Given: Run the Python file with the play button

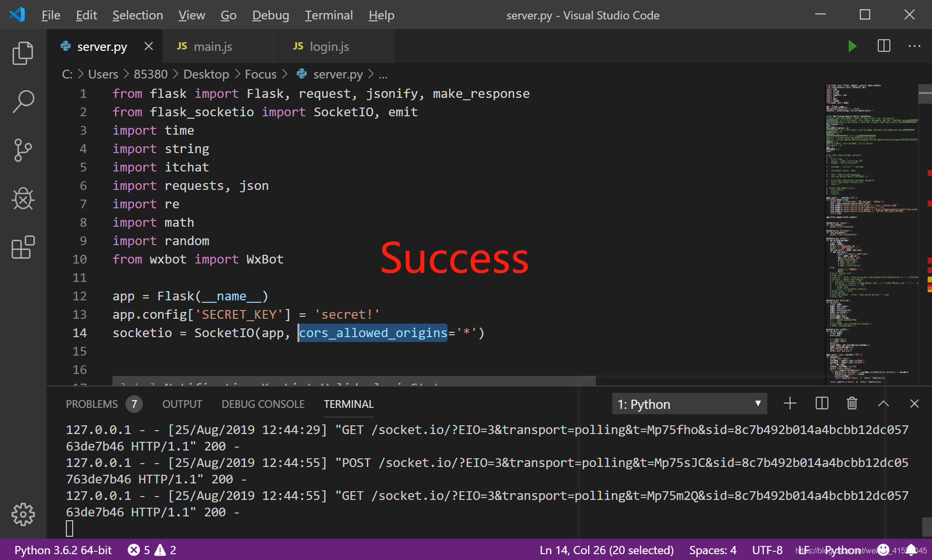Looking at the screenshot, I should 853,46.
